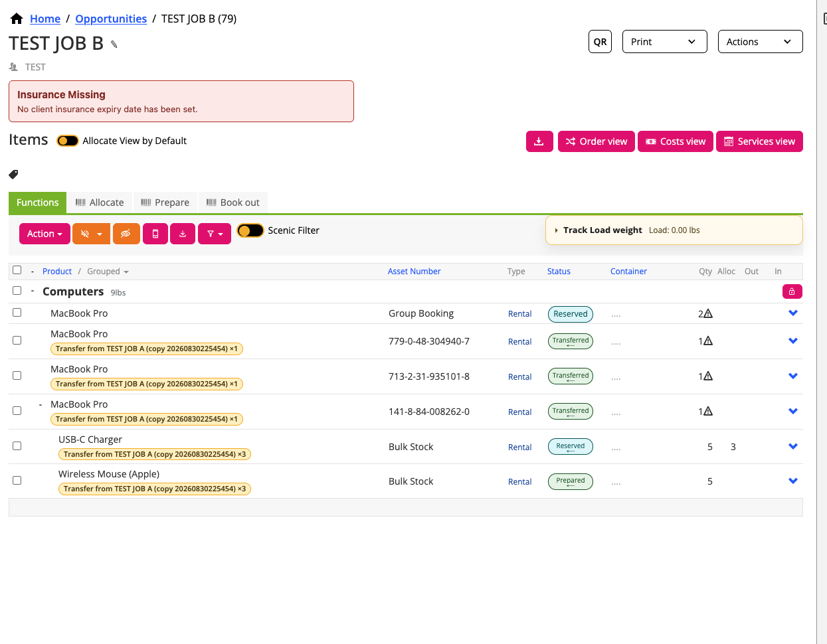Open the QR code button
This screenshot has width=827, height=644.
600,42
